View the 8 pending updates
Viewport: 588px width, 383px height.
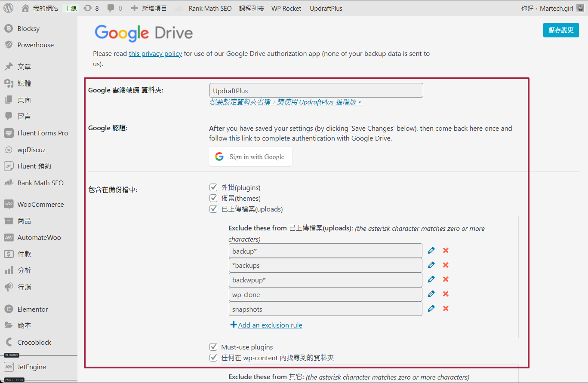(x=91, y=8)
